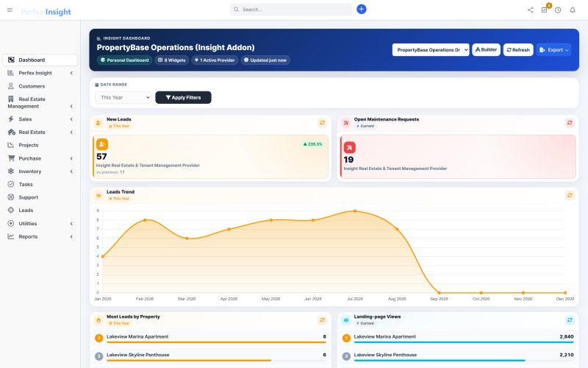Expand the Reports menu chevron

[71, 236]
